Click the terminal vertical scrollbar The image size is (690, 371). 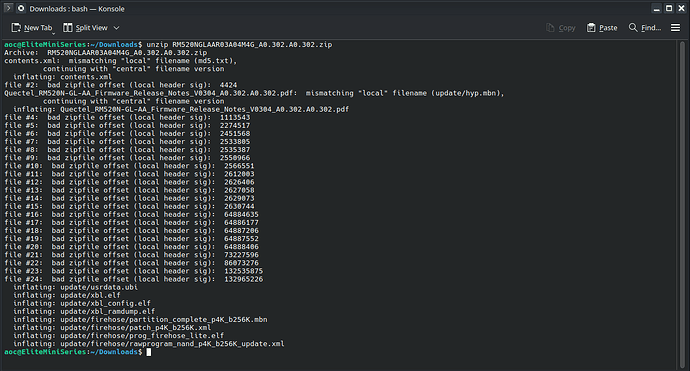[683, 205]
